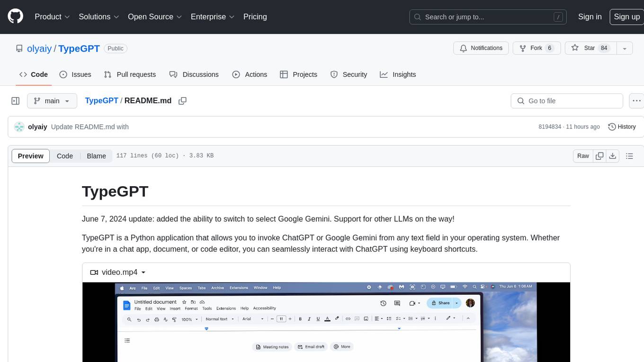The width and height of the screenshot is (644, 362).
Task: Click the TypeGPT breadcrumb link
Action: click(x=101, y=101)
